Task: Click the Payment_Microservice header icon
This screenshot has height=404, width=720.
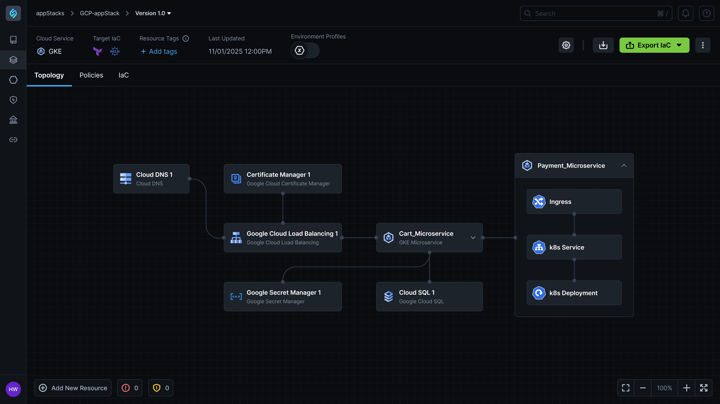Action: (527, 166)
